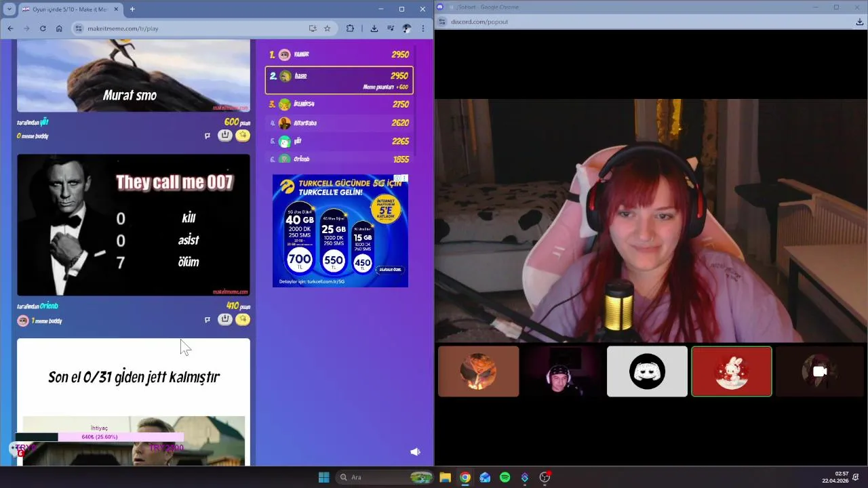Report the Murat smo meme with flag
The height and width of the screenshot is (488, 868).
(x=208, y=136)
